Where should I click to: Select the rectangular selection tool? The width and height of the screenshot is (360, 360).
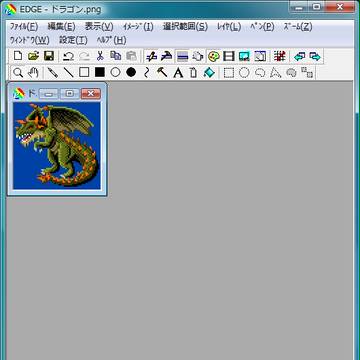click(x=229, y=72)
